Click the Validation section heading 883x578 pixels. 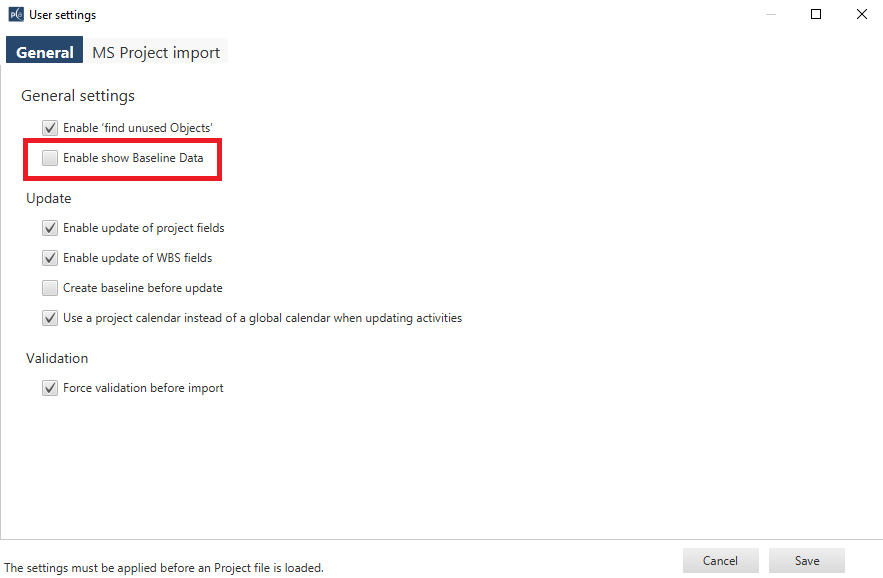[x=57, y=358]
